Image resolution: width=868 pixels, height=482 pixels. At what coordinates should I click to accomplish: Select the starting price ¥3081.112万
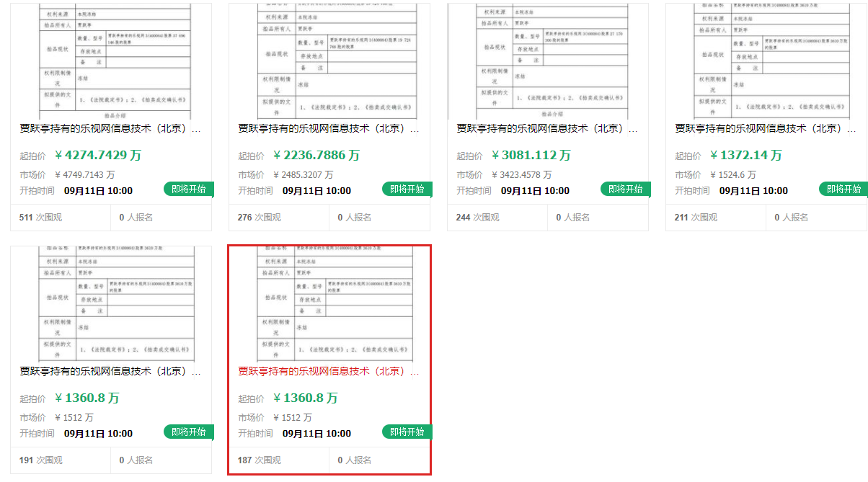pyautogui.click(x=531, y=156)
